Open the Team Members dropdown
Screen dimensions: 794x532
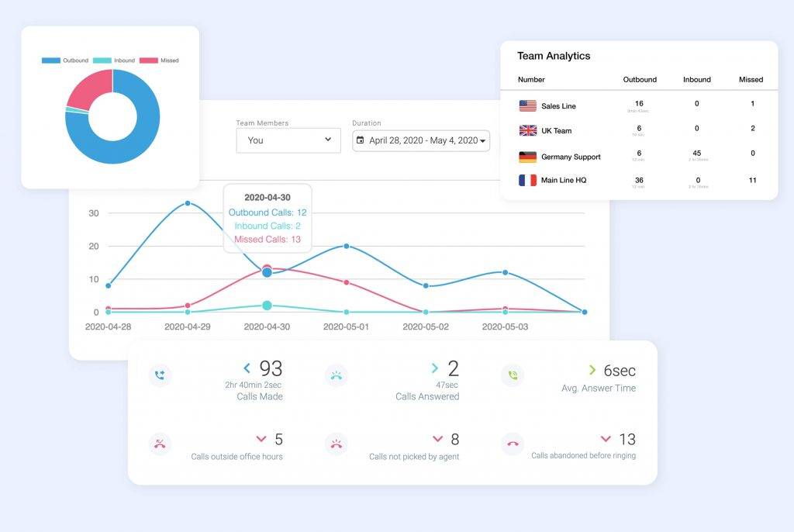point(288,140)
